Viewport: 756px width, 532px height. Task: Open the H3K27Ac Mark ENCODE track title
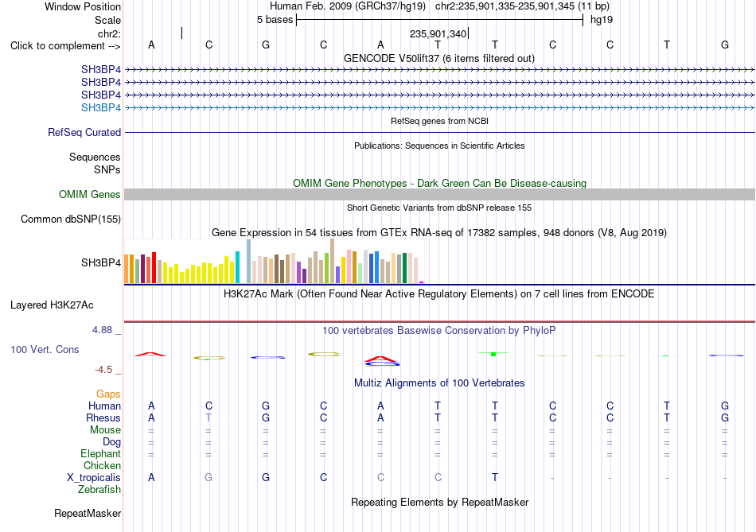pyautogui.click(x=439, y=294)
